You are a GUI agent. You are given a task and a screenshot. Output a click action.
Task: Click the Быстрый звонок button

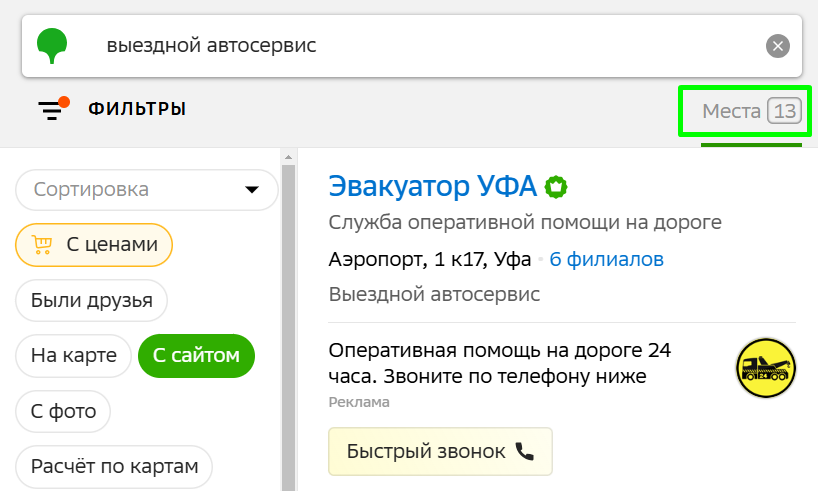tap(440, 451)
